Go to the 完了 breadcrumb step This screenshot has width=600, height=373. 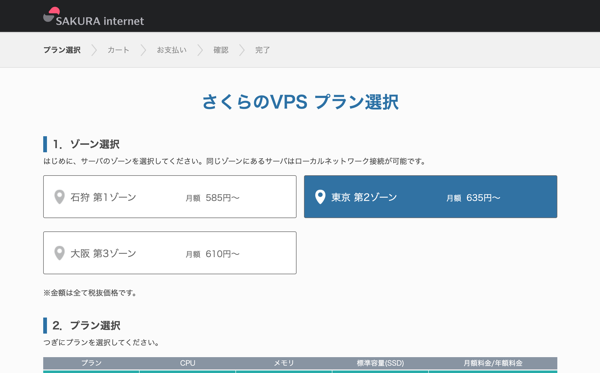coord(262,50)
